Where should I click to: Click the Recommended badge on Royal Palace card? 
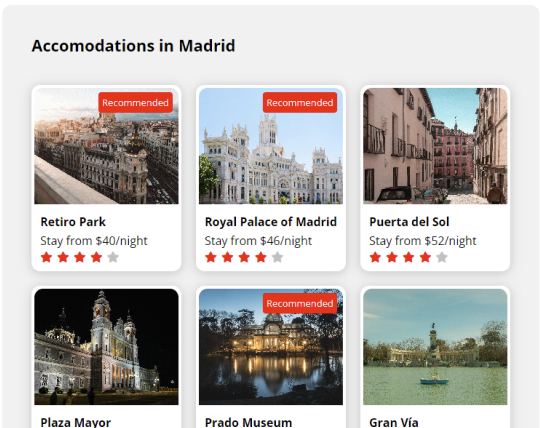[x=300, y=103]
